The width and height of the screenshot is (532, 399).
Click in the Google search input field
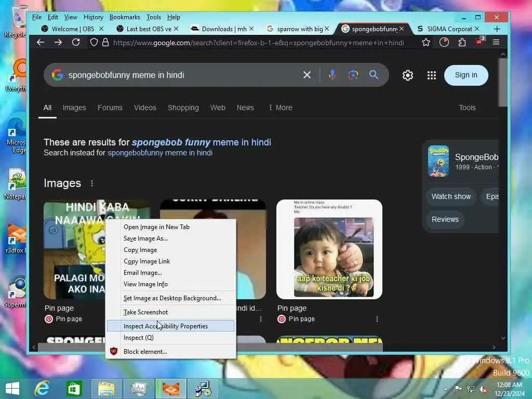tap(183, 75)
